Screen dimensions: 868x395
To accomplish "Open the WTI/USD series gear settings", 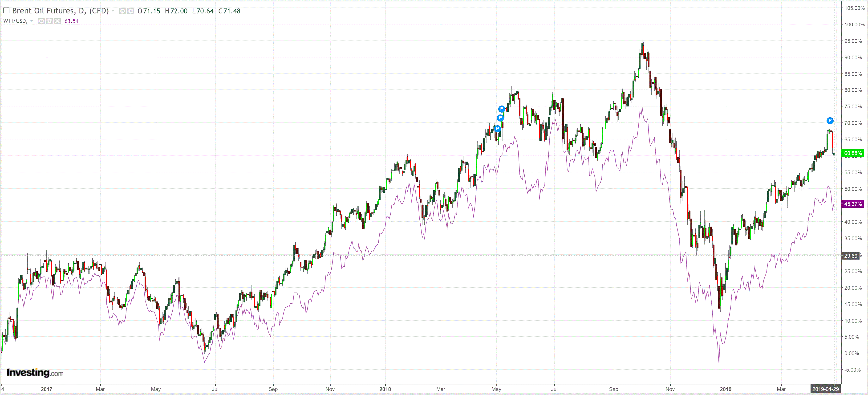I will pos(49,21).
